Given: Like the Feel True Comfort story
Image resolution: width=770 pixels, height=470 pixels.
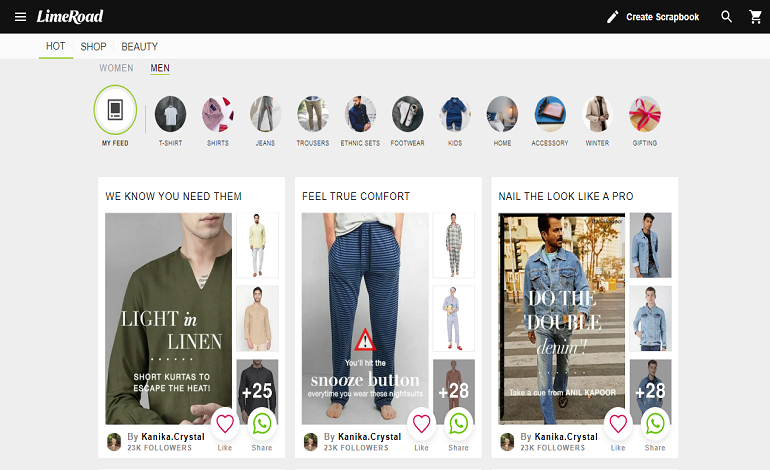Looking at the screenshot, I should 421,424.
